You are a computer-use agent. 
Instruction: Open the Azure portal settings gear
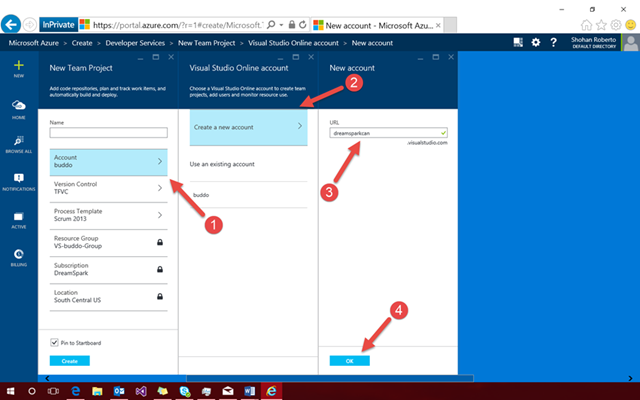pyautogui.click(x=536, y=42)
